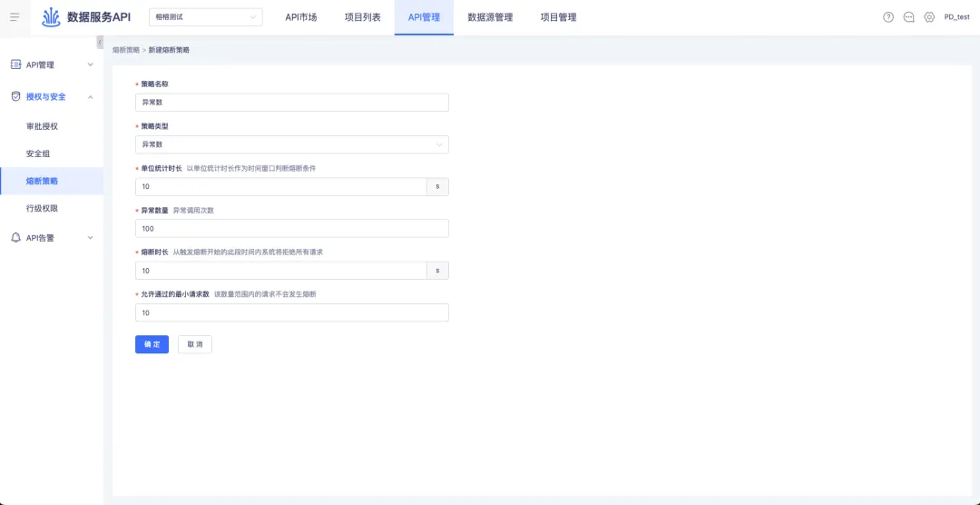
Task: Click the 授权与安全 shield icon
Action: 16,97
